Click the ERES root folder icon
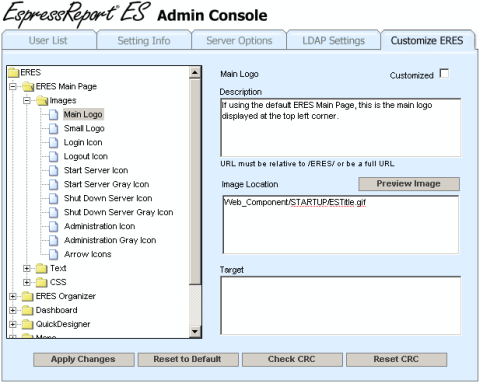 coord(14,72)
